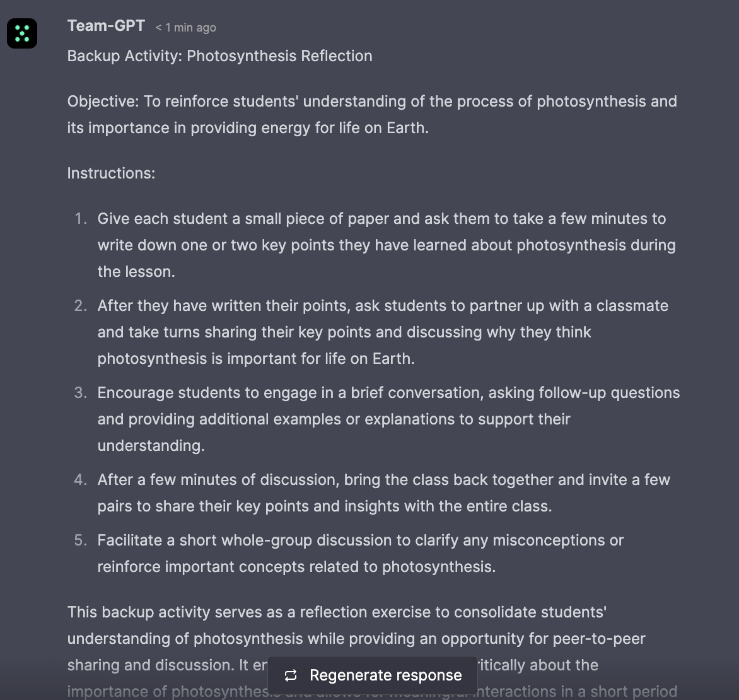Click the list number 3 marker
This screenshot has width=739, height=700.
[x=80, y=393]
